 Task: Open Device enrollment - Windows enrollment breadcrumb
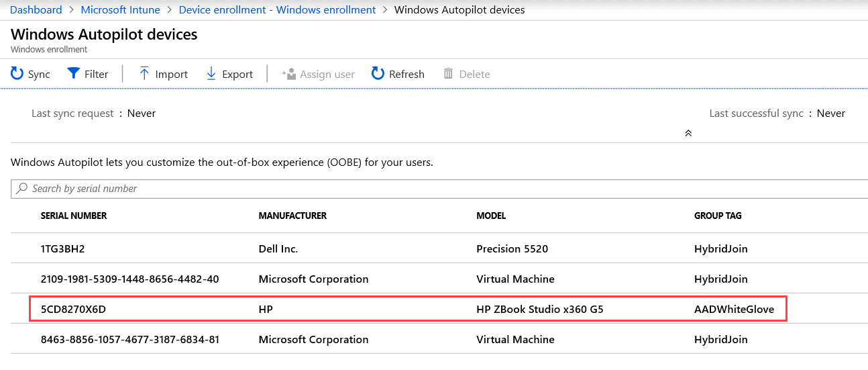(x=277, y=10)
